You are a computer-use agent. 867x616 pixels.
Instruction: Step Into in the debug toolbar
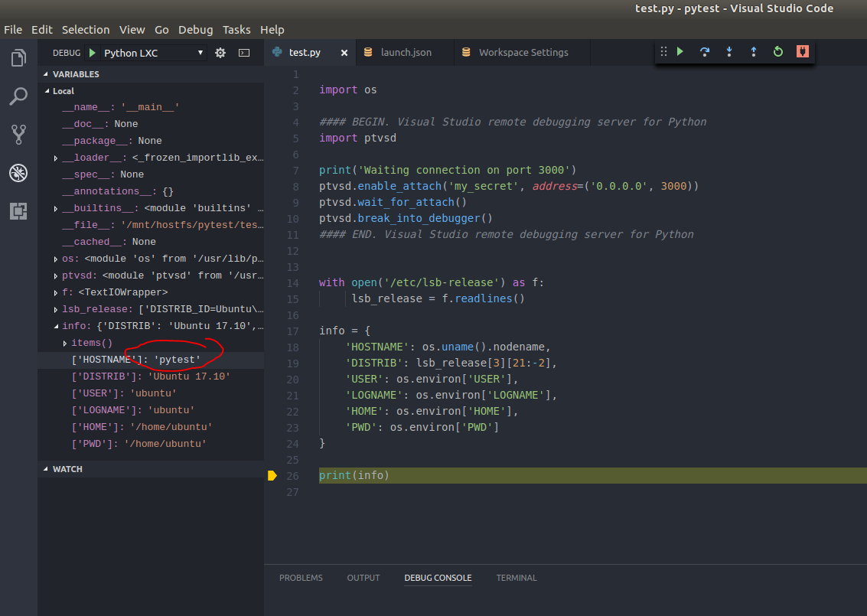(728, 51)
